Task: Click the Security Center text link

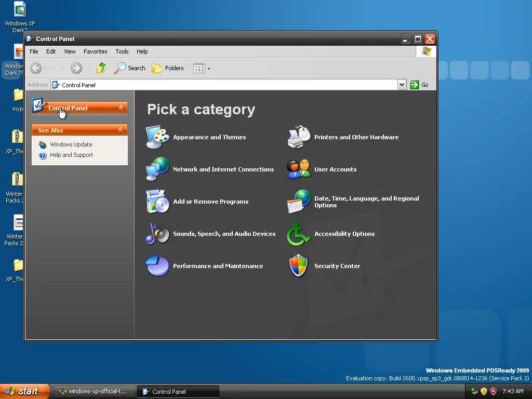Action: pos(337,266)
